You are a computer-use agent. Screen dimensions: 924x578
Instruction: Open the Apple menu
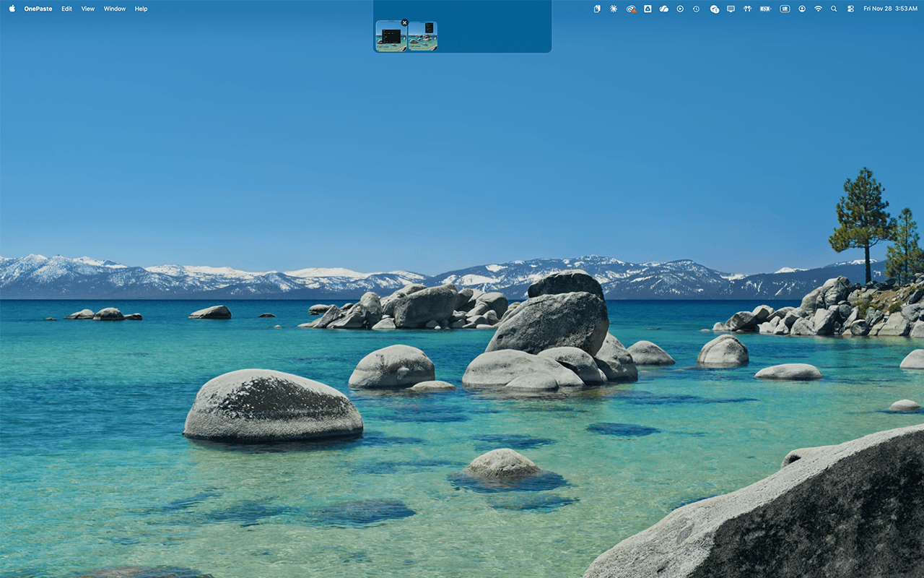[x=11, y=9]
